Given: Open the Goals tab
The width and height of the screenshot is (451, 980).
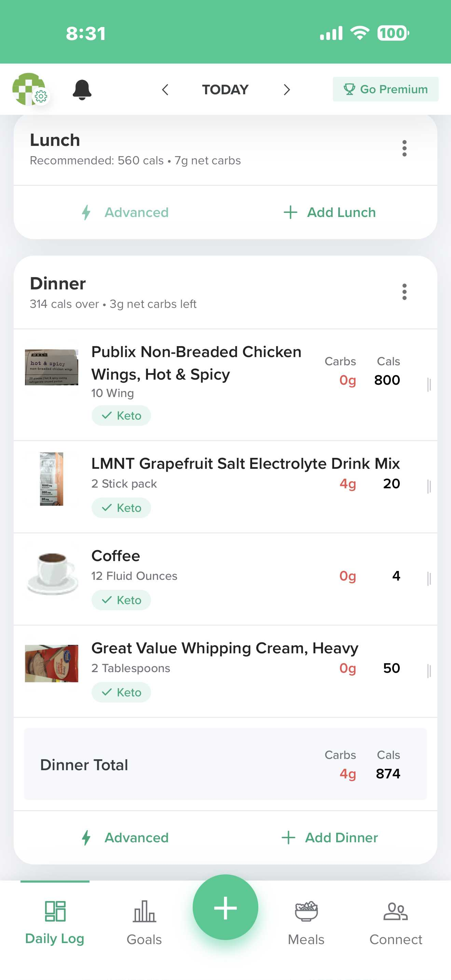Looking at the screenshot, I should coord(144,922).
